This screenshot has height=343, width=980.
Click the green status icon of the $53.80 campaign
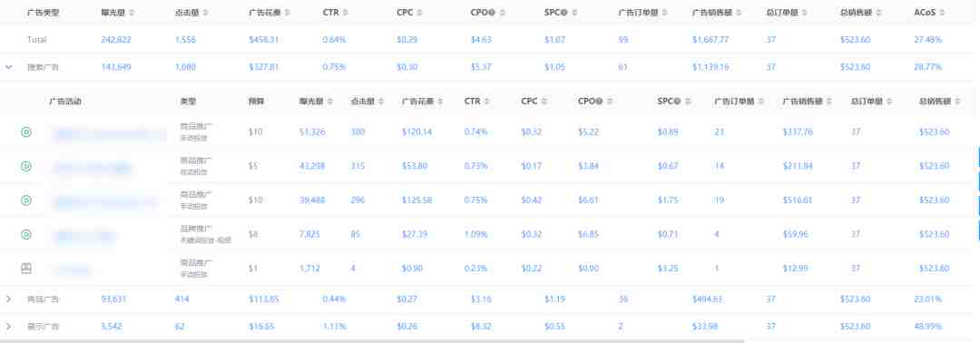click(x=26, y=166)
